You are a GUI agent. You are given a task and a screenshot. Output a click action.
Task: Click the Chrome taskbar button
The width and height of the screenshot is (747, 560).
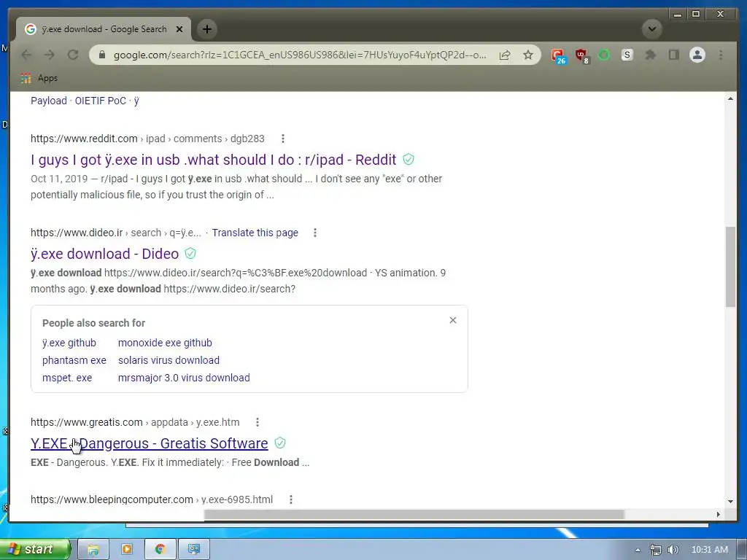(x=160, y=550)
